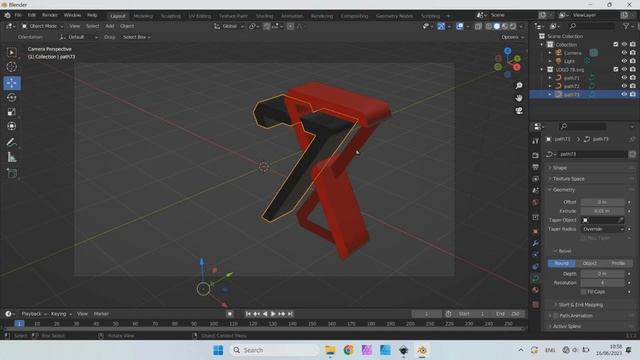Viewport: 640px width, 360px height.
Task: Select the Cursor tool in the toolbar
Action: 11,67
